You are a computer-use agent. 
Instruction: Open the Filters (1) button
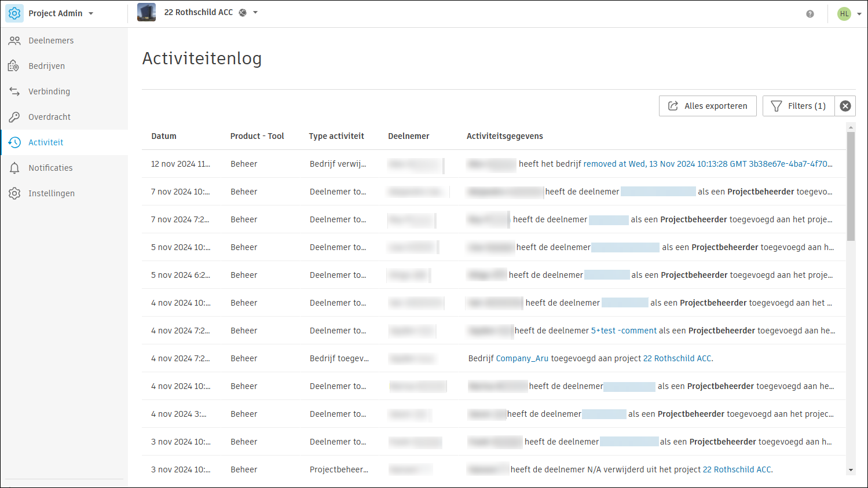(799, 106)
